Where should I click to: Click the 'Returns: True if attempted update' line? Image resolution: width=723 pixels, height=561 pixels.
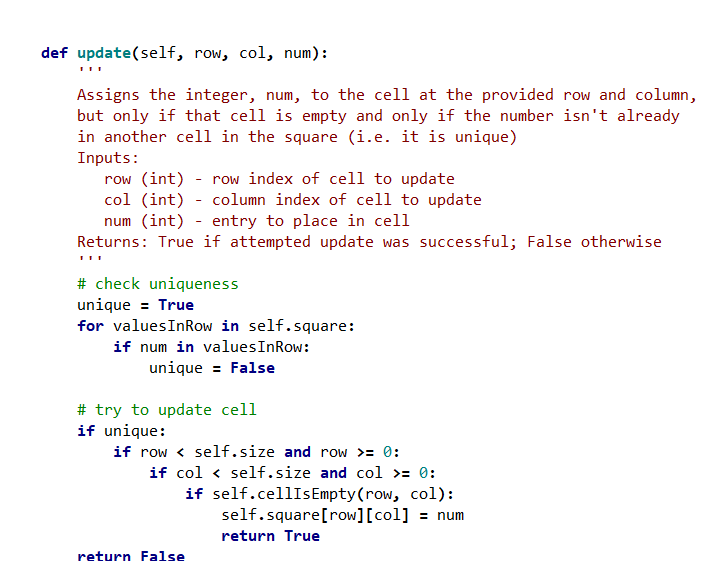(x=369, y=242)
